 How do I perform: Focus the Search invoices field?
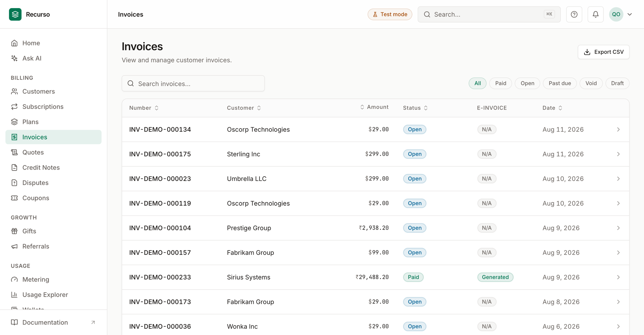click(193, 84)
